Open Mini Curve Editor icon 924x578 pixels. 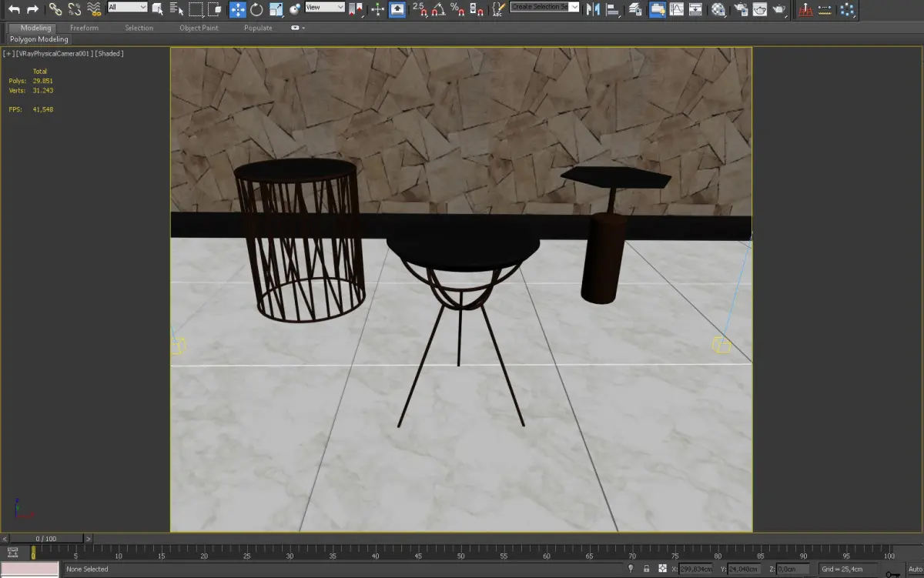[x=12, y=552]
